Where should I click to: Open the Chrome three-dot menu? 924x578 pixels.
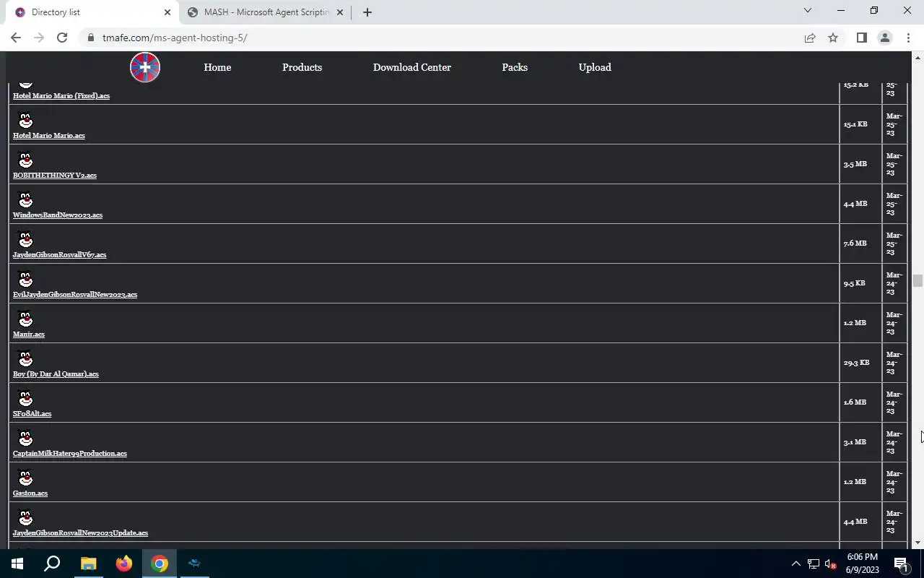907,38
